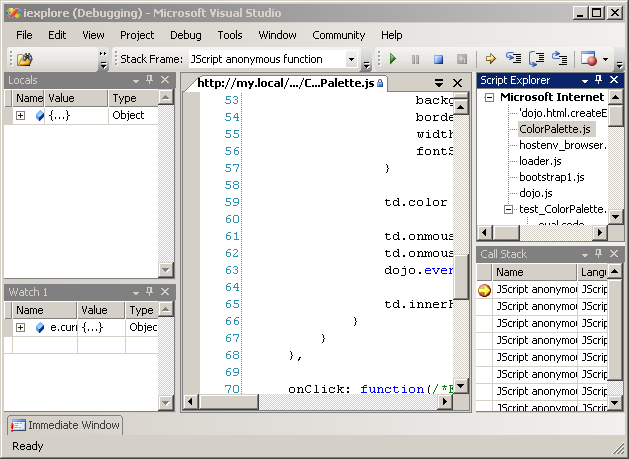
Task: Click the Value column header in Locals
Action: 76,98
